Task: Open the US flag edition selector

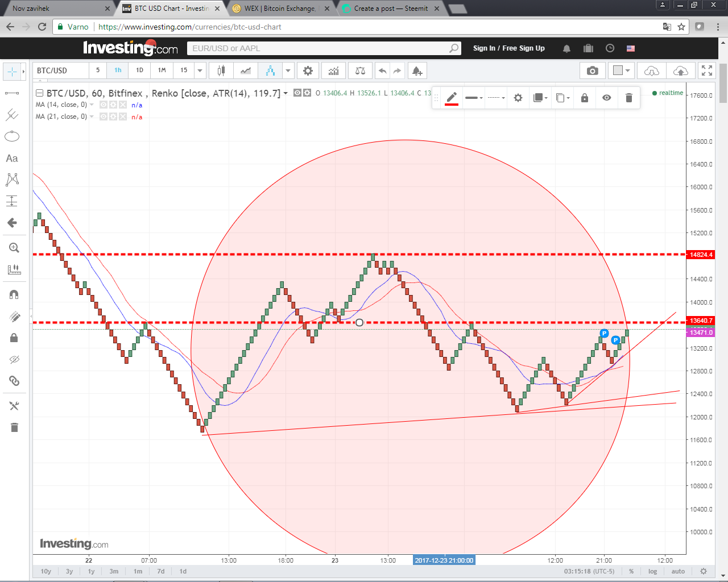Action: (631, 48)
